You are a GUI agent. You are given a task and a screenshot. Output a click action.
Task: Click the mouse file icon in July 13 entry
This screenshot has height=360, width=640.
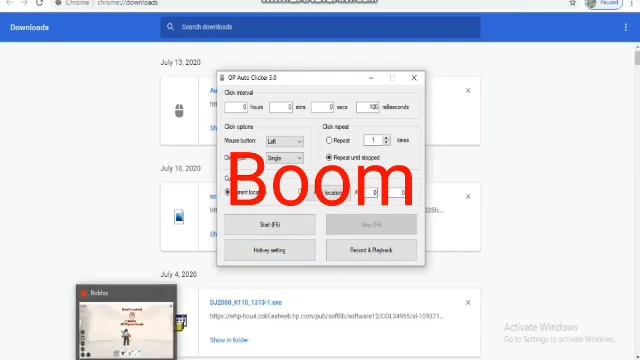point(179,111)
